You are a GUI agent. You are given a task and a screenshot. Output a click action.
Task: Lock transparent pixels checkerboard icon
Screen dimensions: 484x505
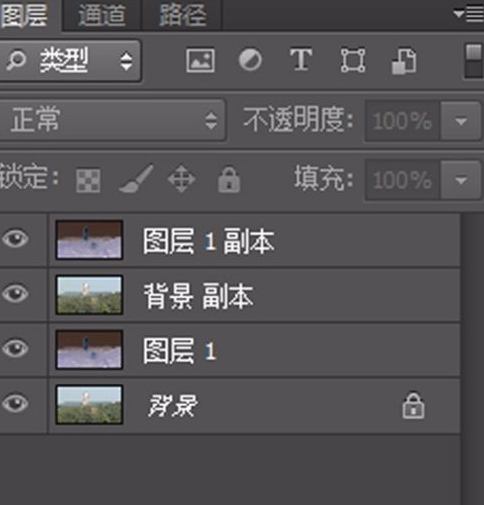[x=88, y=181]
